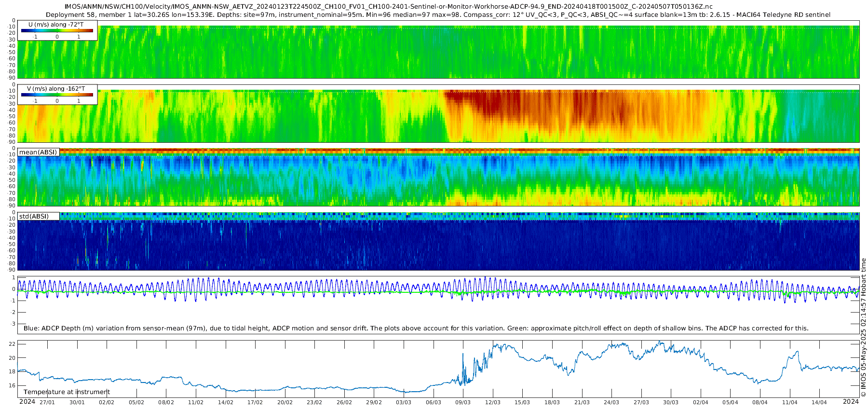The width and height of the screenshot is (868, 410).
Task: Click the file path title at top
Action: click(x=389, y=7)
